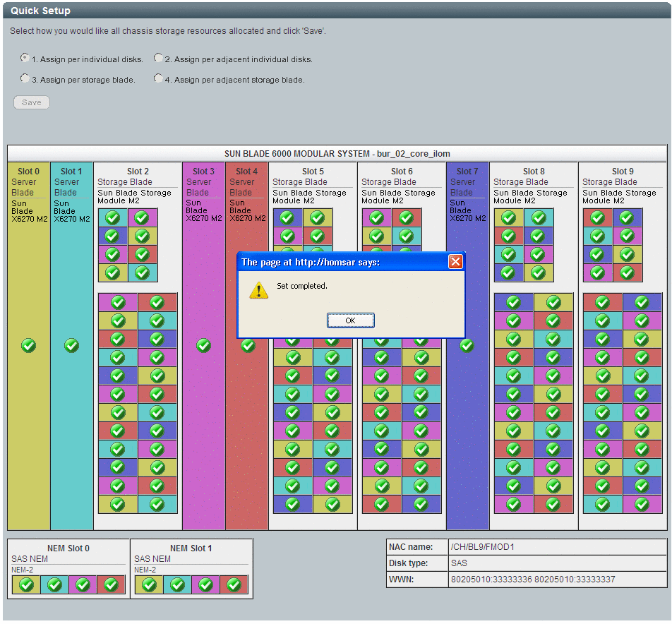Select the cyan disk in NEM Slot 1
Image resolution: width=672 pixels, height=624 pixels.
coord(177,584)
